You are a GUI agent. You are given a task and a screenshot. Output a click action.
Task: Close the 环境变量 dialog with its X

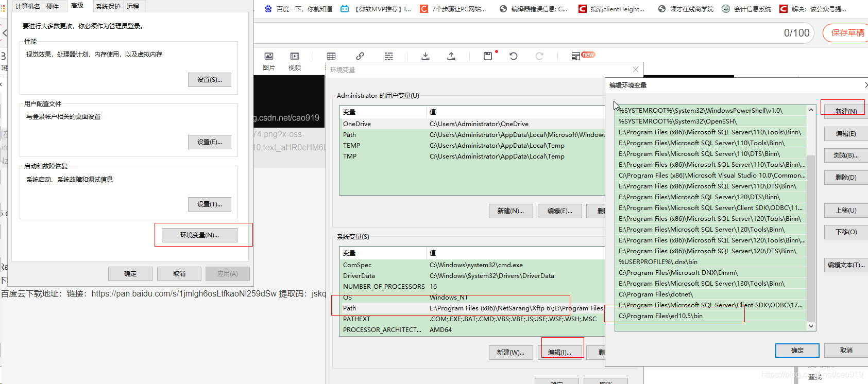(636, 69)
